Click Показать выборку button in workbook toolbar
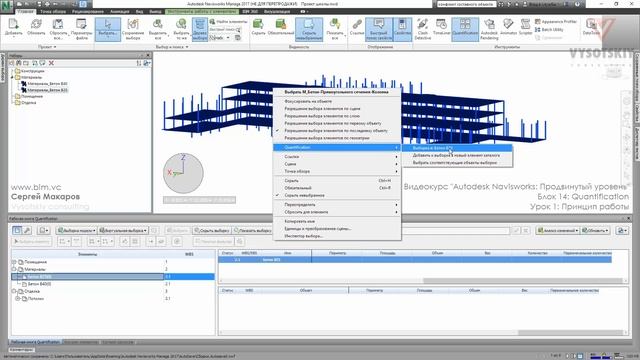640x360 pixels. [x=253, y=231]
